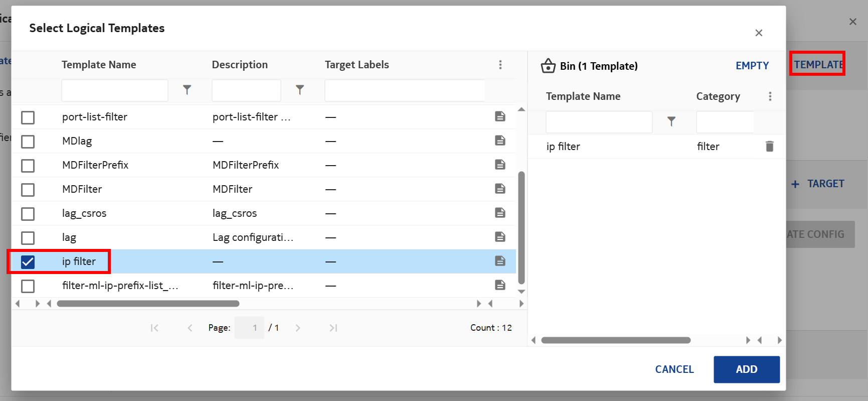Sort by Target Labels column header
Screen dimensions: 868x401
coord(357,65)
